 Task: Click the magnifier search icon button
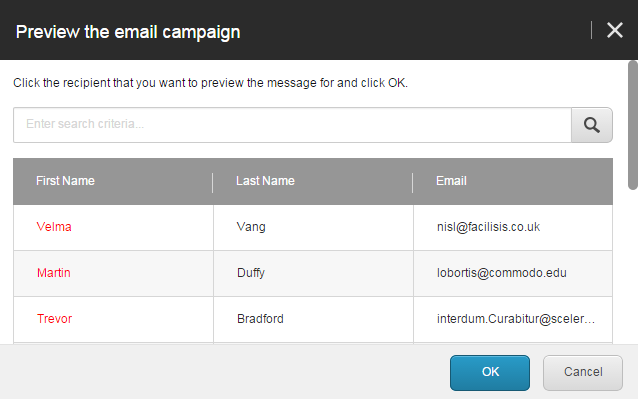tap(592, 125)
